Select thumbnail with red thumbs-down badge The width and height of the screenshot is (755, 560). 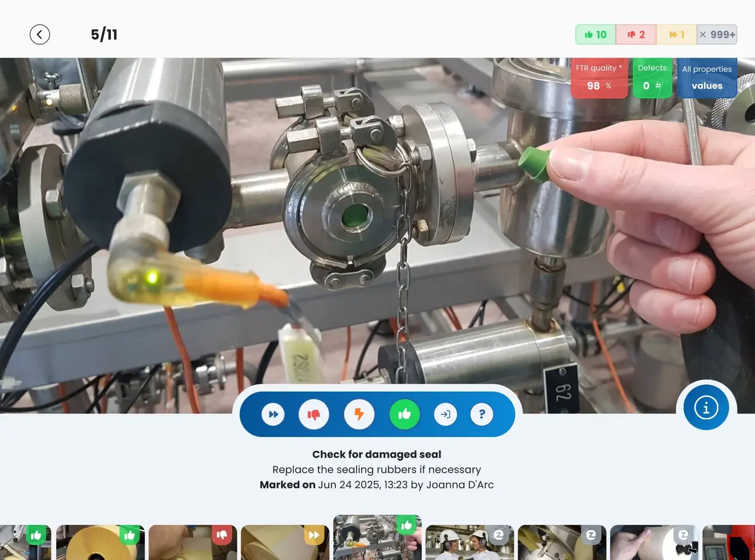[x=193, y=542]
